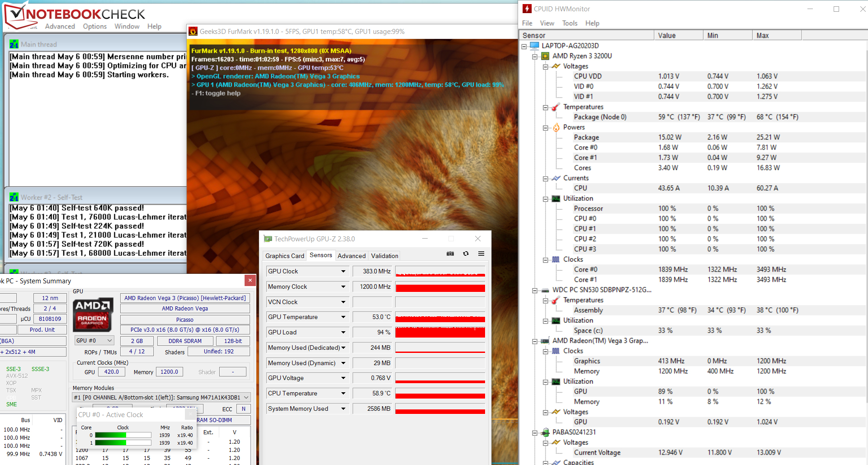This screenshot has height=465, width=868.
Task: Click the Utilization icon under WDC PC SN530
Action: click(x=556, y=320)
